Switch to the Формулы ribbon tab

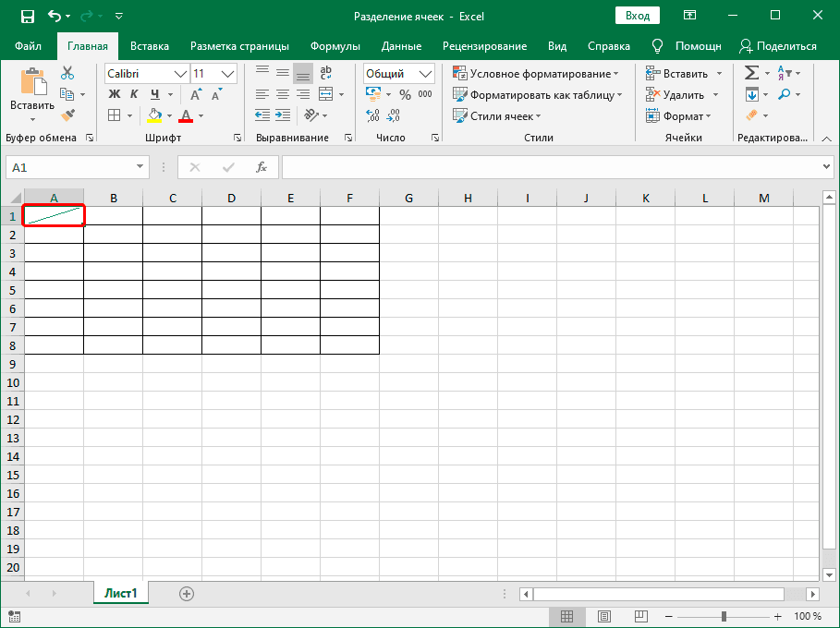click(335, 45)
